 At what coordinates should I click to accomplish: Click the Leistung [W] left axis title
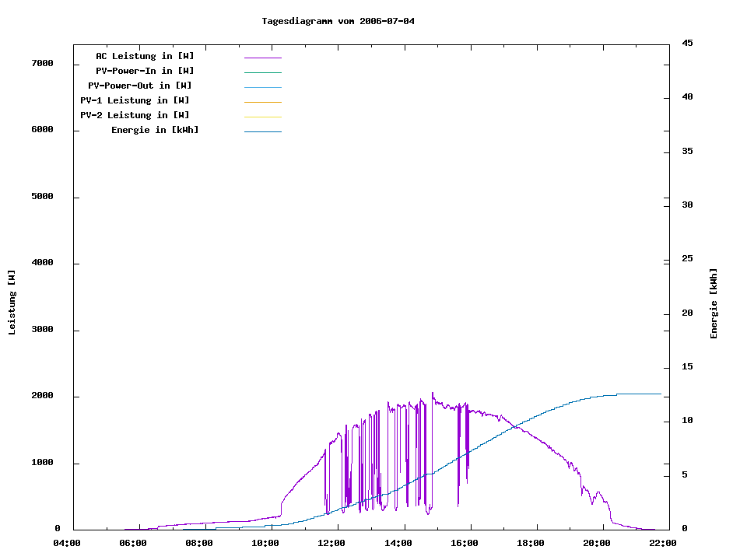click(x=12, y=303)
